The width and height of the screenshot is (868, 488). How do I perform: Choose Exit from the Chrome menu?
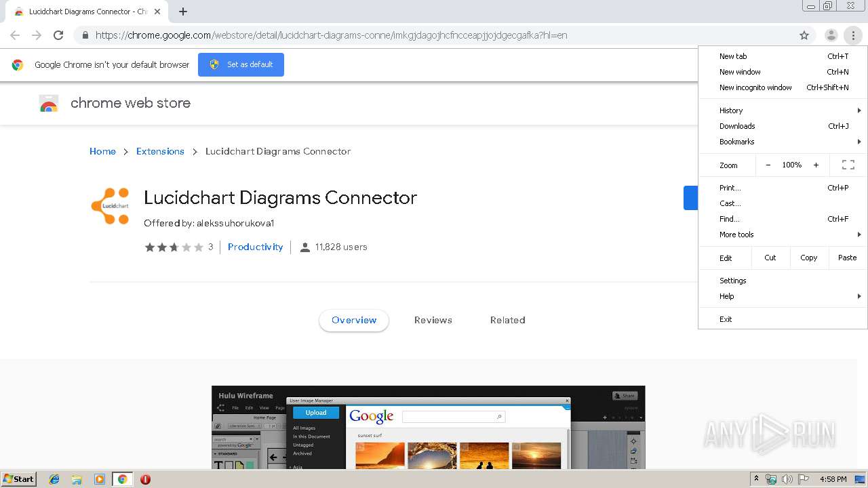[x=783, y=319]
